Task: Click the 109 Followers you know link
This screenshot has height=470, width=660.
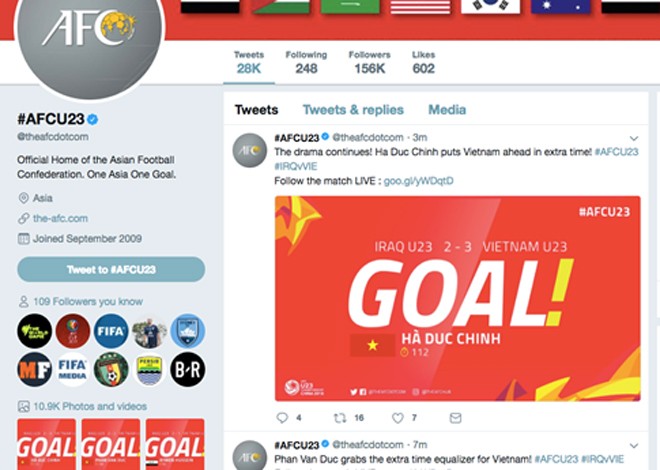Action: pos(88,301)
